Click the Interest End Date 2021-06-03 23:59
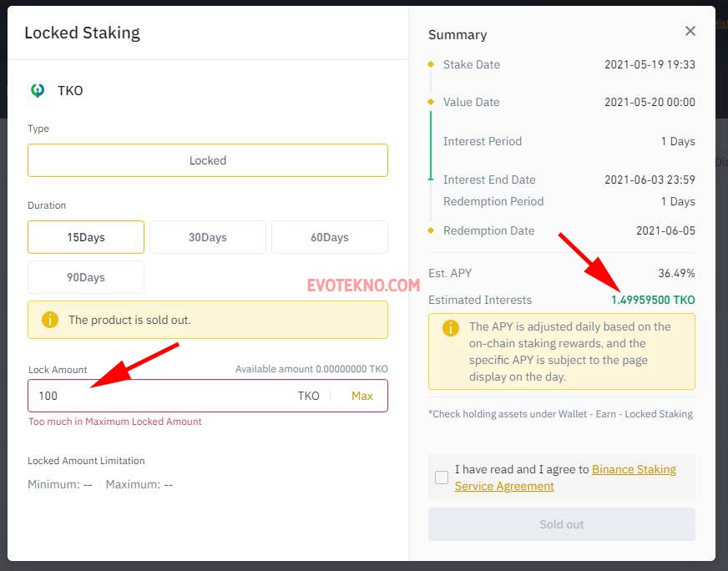The image size is (728, 571). click(650, 179)
